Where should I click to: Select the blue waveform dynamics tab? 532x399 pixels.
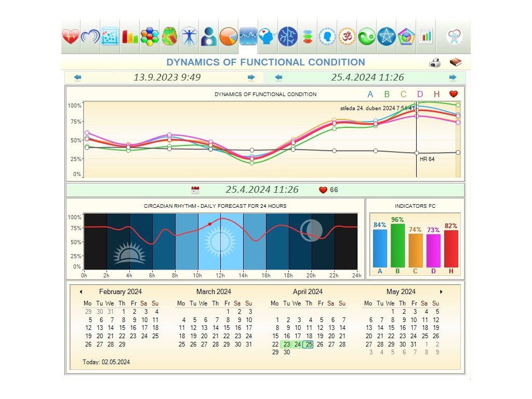[x=248, y=36]
